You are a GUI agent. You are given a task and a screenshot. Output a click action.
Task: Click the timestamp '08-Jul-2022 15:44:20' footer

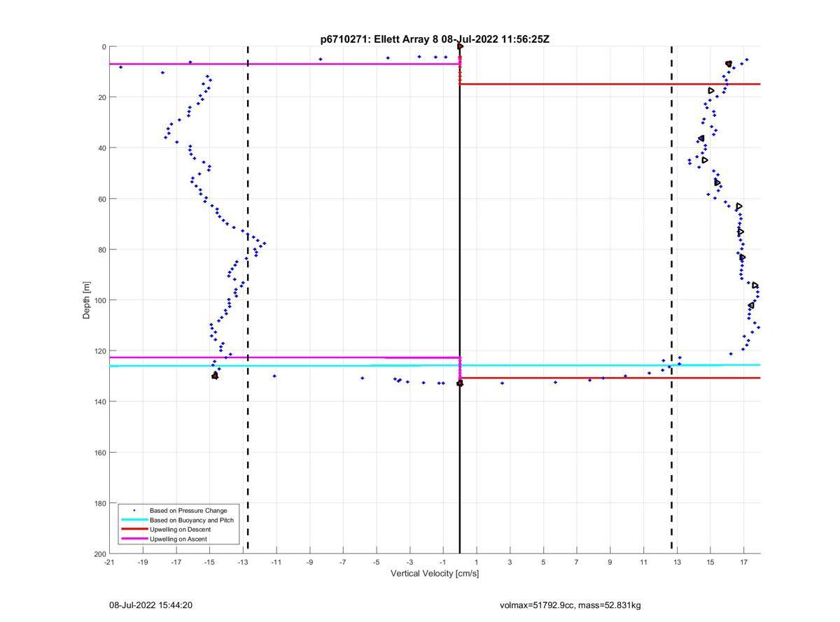pos(150,605)
